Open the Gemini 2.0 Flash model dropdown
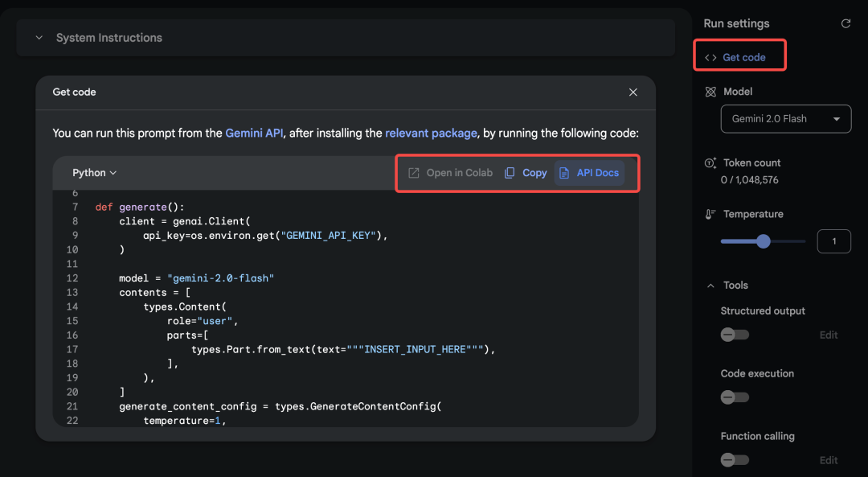Viewport: 868px width, 477px height. point(786,119)
